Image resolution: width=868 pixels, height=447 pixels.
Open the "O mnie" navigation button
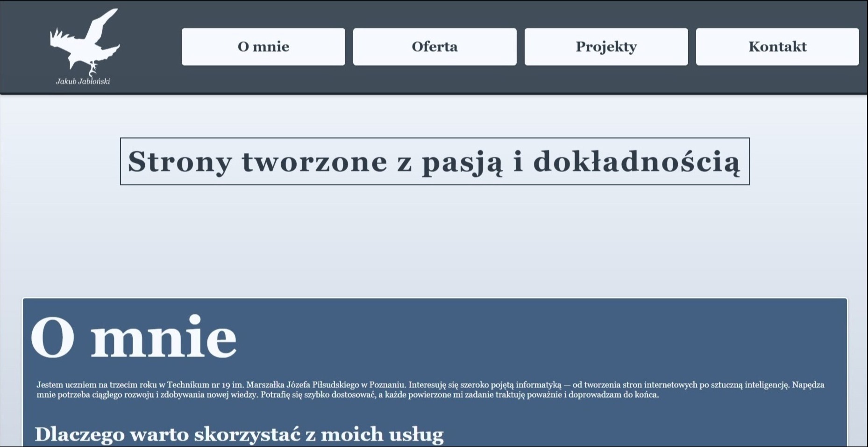(263, 46)
